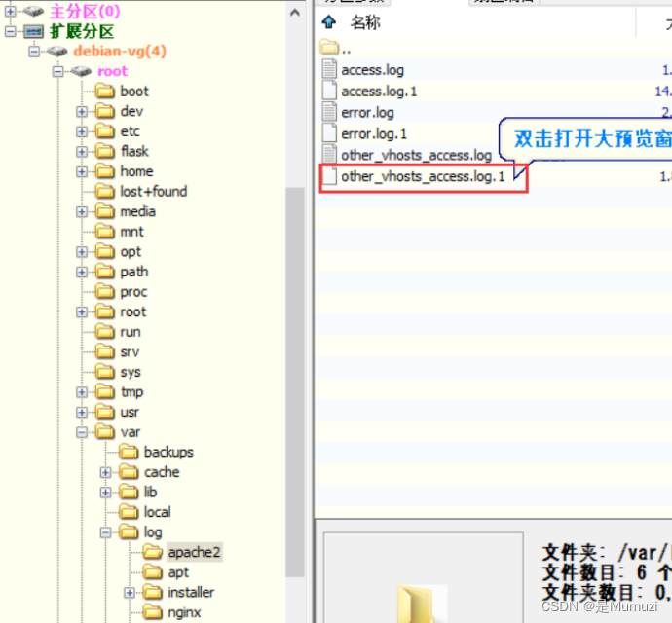This screenshot has width=672, height=623.
Task: Collapse the magenta root volume node
Action: (x=57, y=71)
